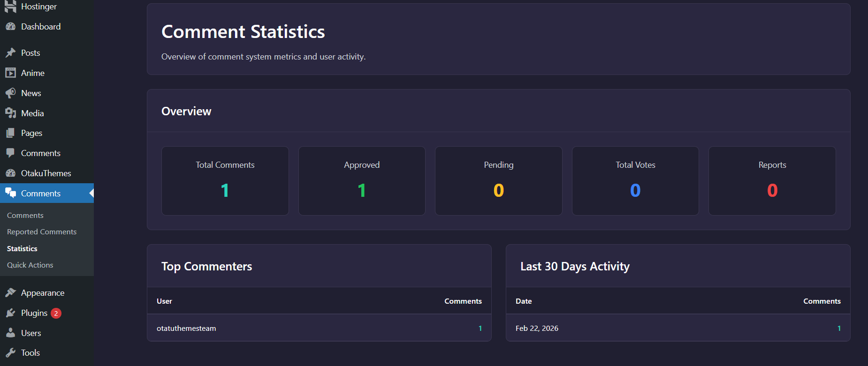
Task: Click the Tools wrench icon
Action: point(10,353)
